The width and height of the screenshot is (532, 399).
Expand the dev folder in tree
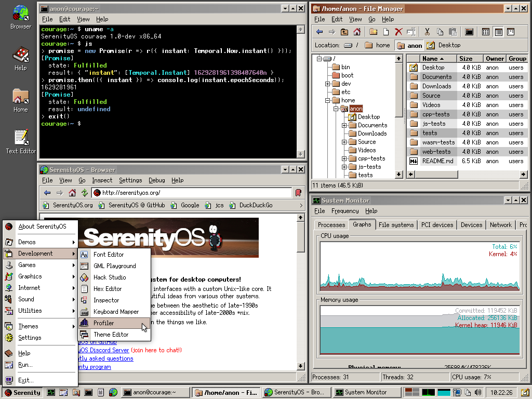327,84
